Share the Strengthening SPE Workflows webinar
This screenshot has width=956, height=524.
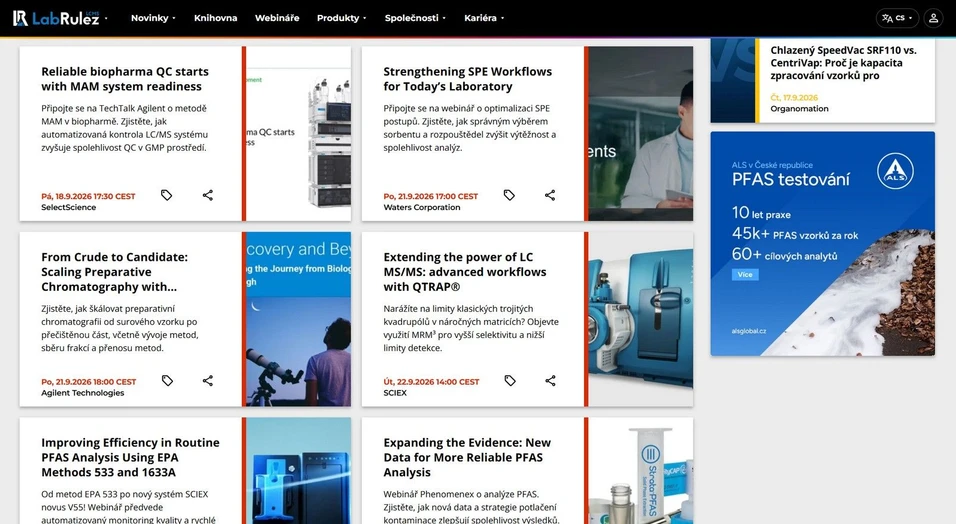pos(550,195)
